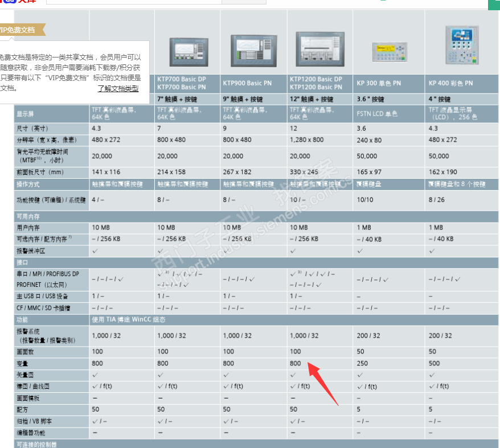Click the 267 x 182 panel size
500x448 pixels.
[x=237, y=172]
